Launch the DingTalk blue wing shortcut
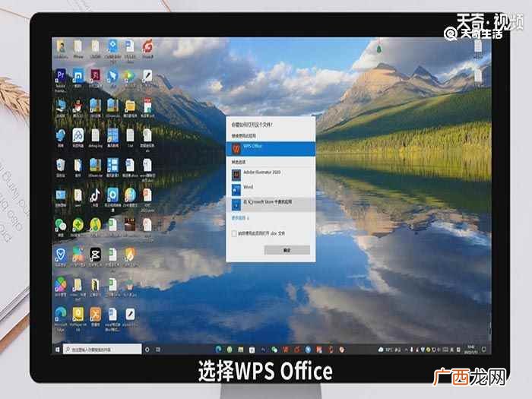 (112, 78)
